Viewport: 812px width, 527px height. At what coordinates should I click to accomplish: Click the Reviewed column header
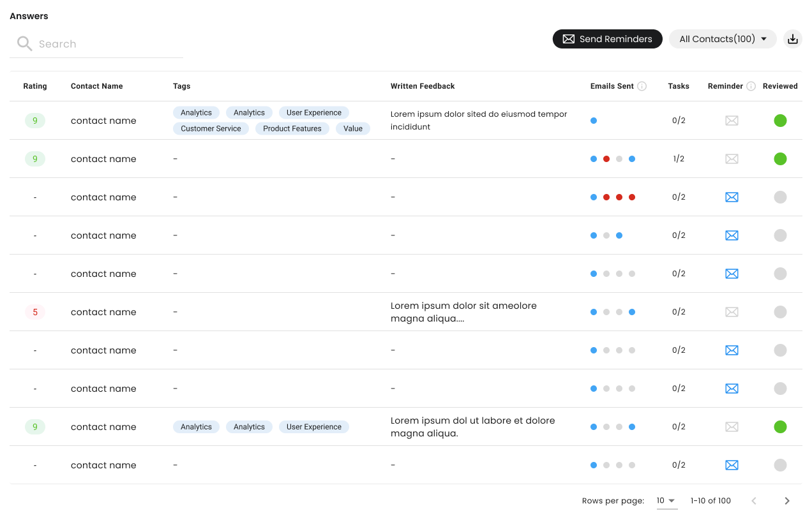pyautogui.click(x=780, y=86)
